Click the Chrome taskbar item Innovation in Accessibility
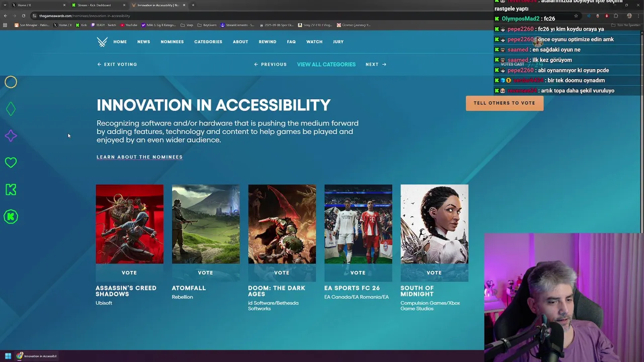Image resolution: width=644 pixels, height=362 pixels. click(37, 356)
